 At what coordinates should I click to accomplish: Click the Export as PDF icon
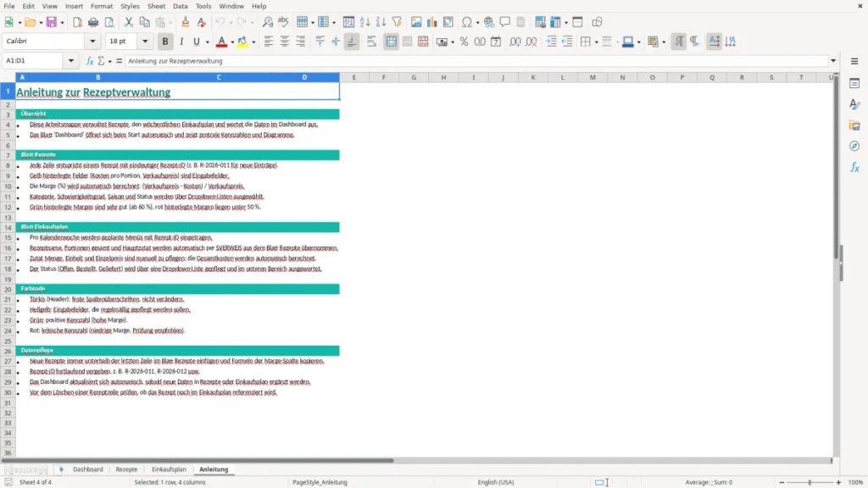[x=77, y=22]
